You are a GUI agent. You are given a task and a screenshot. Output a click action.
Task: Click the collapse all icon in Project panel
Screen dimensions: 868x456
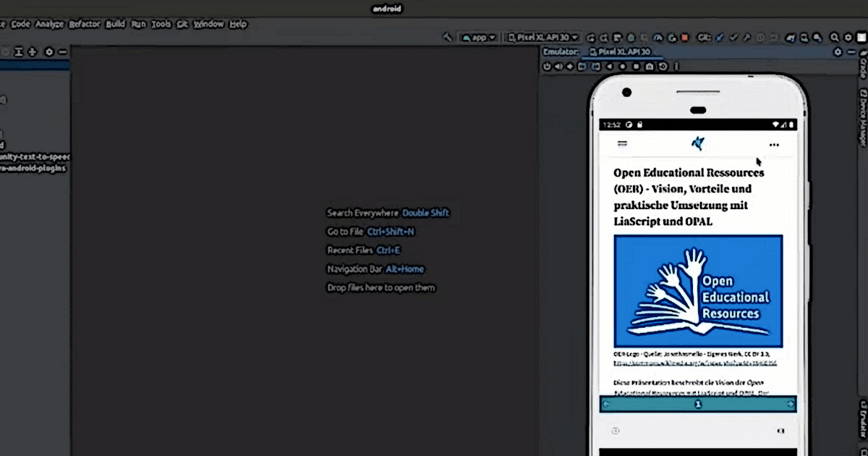(32, 52)
